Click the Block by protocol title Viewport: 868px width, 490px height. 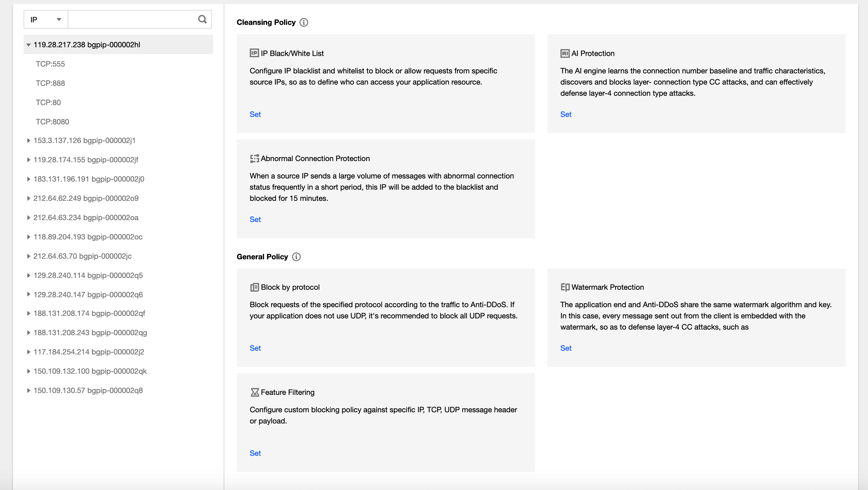(x=290, y=287)
